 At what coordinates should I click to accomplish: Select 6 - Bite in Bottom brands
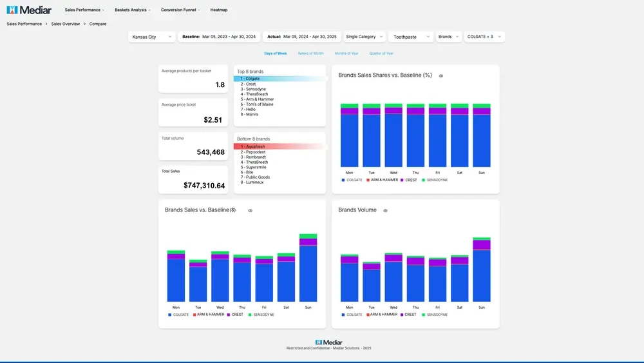click(247, 172)
